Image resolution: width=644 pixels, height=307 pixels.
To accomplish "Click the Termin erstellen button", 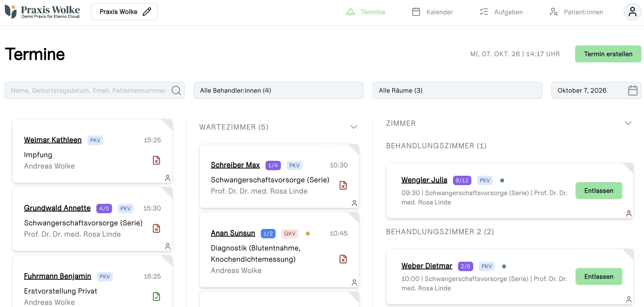I will (608, 54).
